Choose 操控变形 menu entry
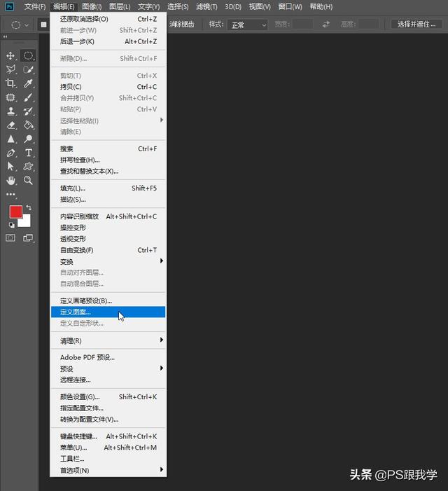 (x=108, y=228)
